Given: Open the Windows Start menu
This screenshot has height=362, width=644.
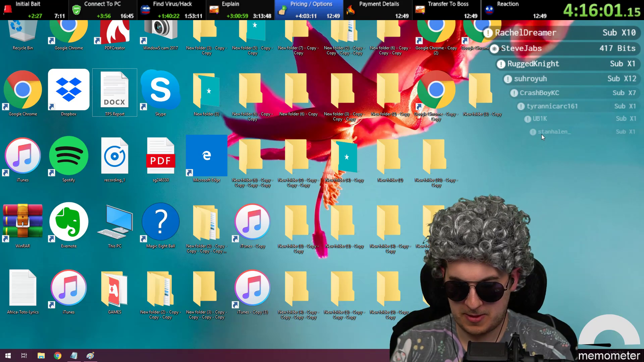Looking at the screenshot, I should [x=8, y=356].
